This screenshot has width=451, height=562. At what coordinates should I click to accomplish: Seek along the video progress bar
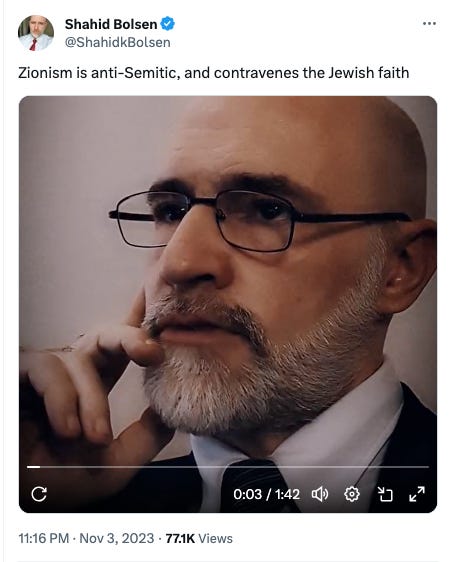(x=228, y=467)
